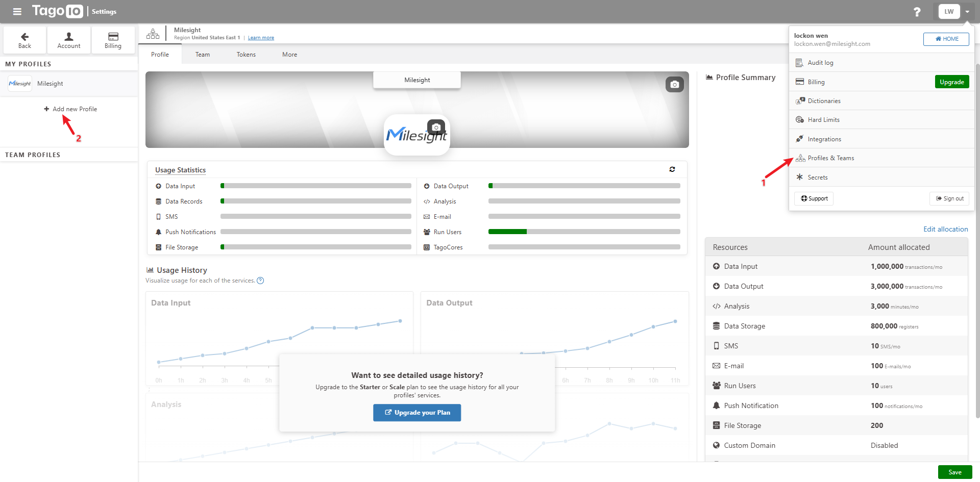Image resolution: width=980 pixels, height=482 pixels.
Task: Click the page vertical scrollbar
Action: point(977,240)
